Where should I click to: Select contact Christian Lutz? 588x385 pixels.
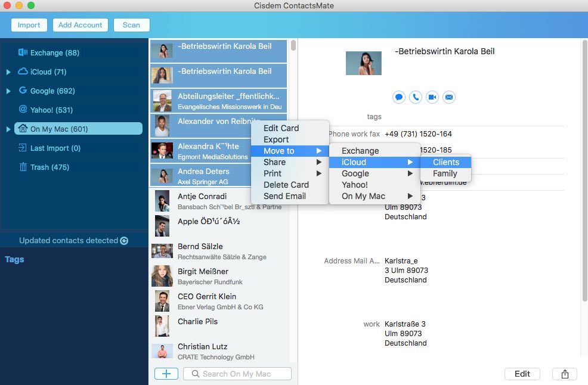pyautogui.click(x=219, y=351)
